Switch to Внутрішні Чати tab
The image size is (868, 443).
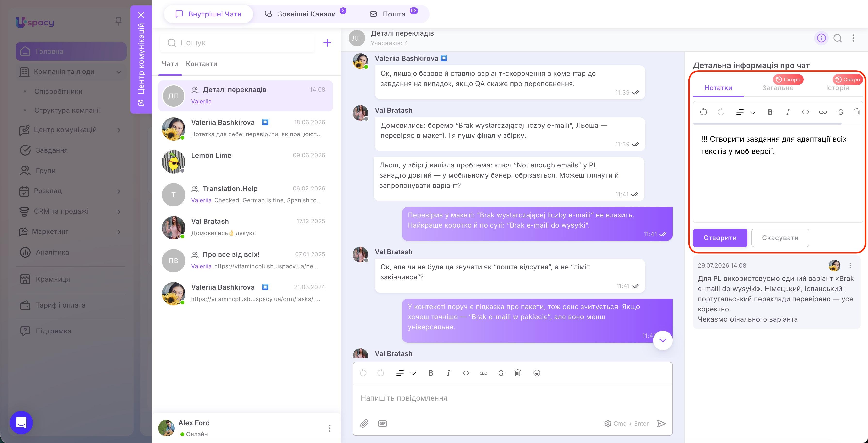[x=209, y=14]
